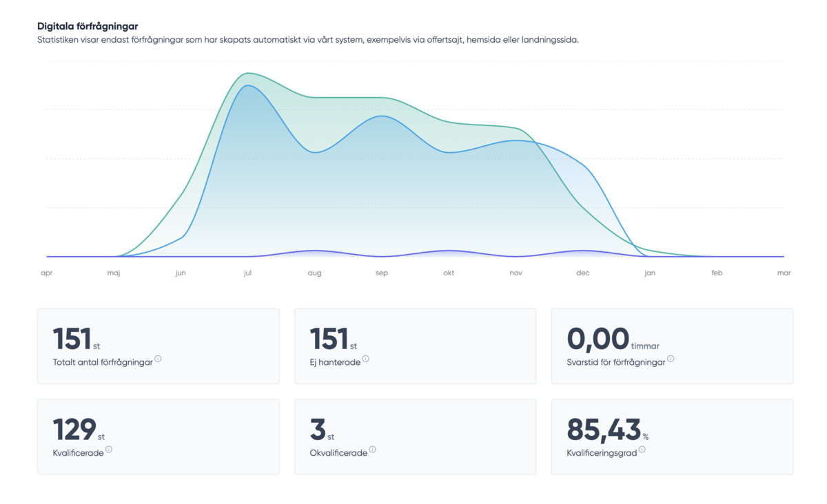Click the nov month axis label
Viewport: 827px width, 504px height.
click(515, 273)
